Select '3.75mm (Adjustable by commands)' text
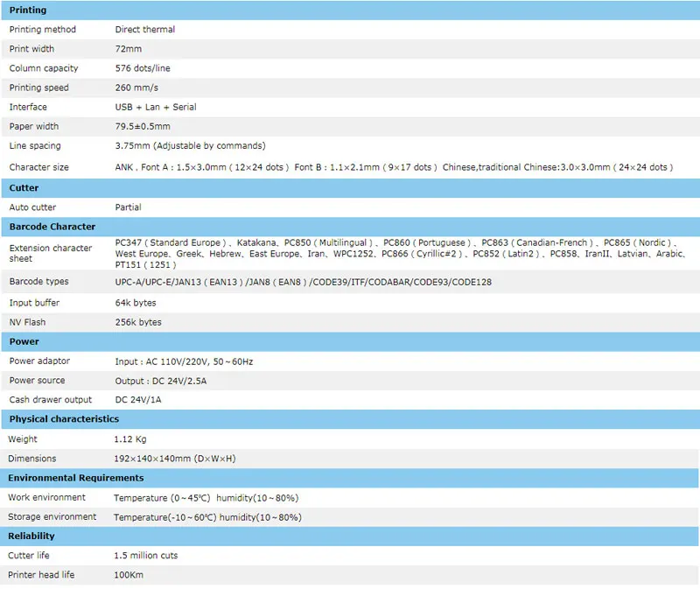700x589 pixels. click(x=190, y=145)
